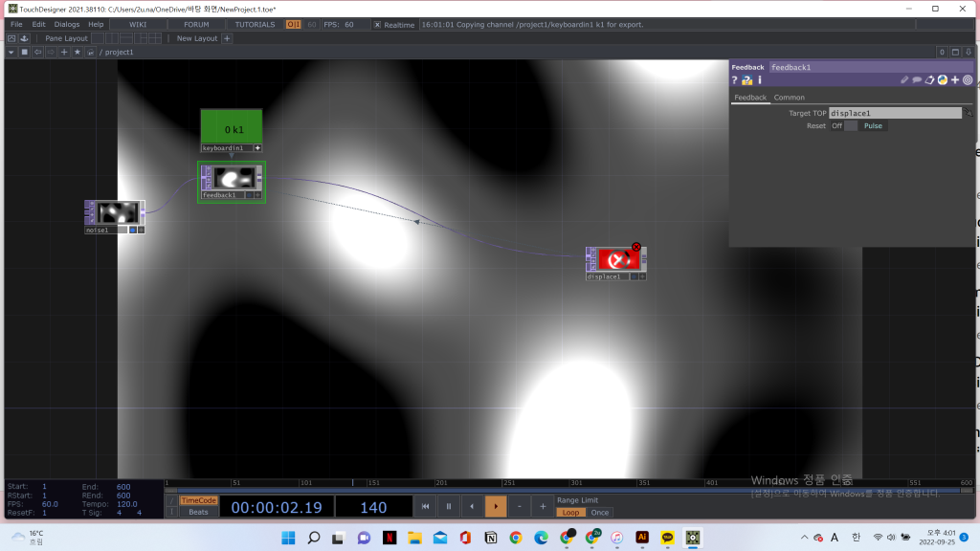Add a new layout with plus button
This screenshot has height=551, width=980.
pos(227,38)
